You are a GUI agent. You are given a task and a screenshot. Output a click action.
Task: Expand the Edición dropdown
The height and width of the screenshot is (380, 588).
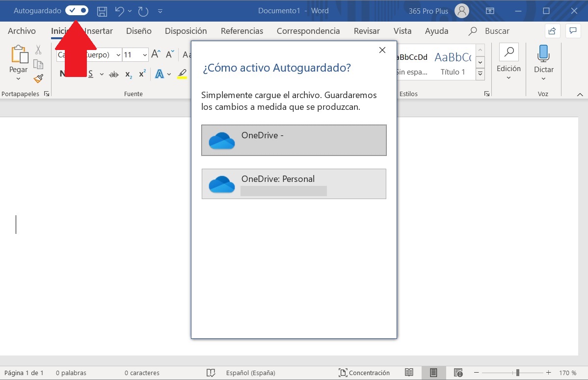(x=508, y=69)
